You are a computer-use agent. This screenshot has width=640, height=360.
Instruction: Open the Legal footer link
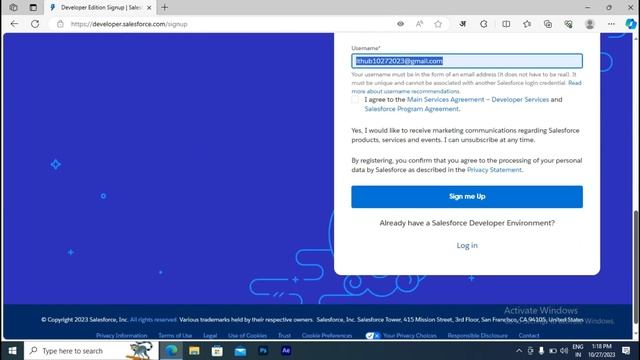pos(210,336)
